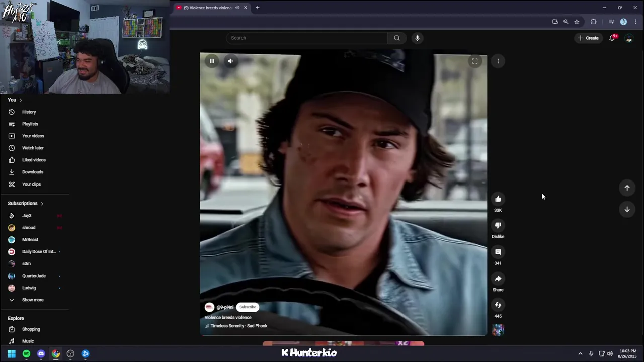Open the taskbar clock showing 10:03 PM

(627, 353)
